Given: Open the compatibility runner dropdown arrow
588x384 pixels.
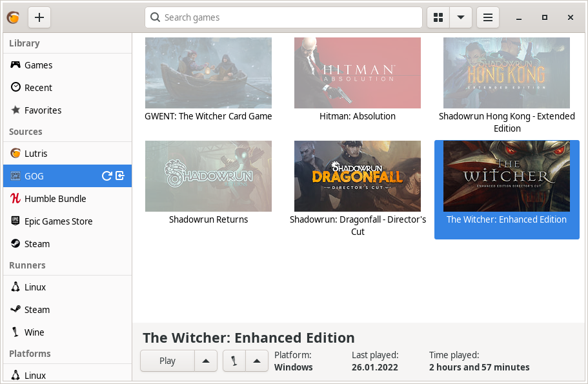Looking at the screenshot, I should 257,361.
